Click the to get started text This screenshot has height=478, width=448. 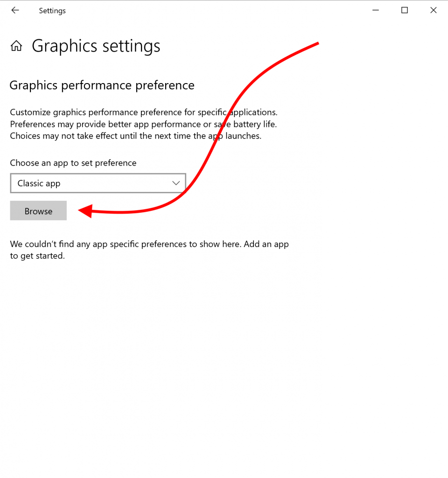tap(37, 256)
